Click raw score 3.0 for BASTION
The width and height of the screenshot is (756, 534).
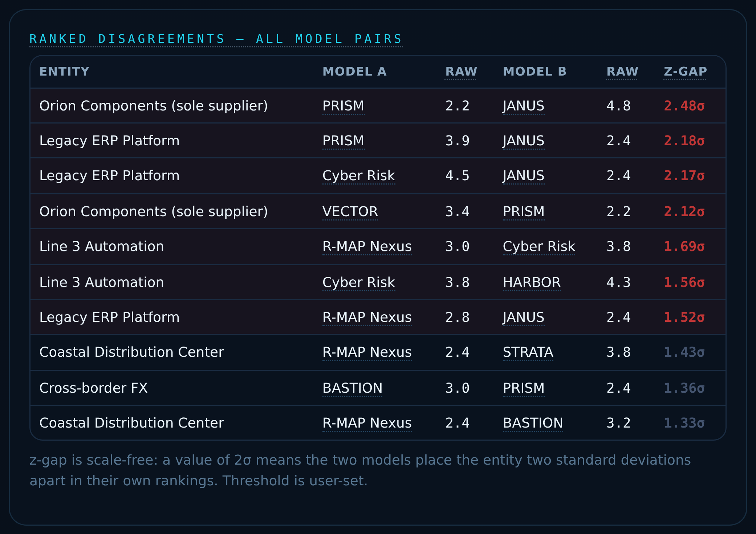[458, 388]
